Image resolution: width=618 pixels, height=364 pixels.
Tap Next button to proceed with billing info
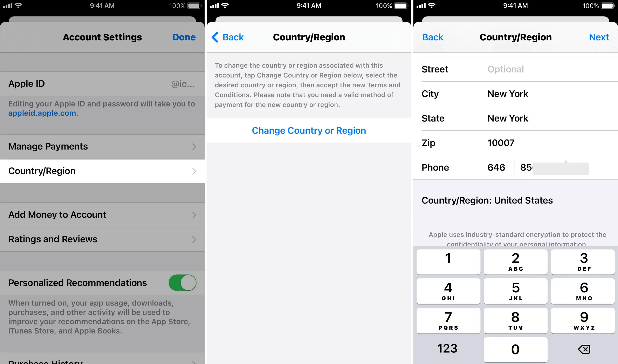click(x=599, y=37)
